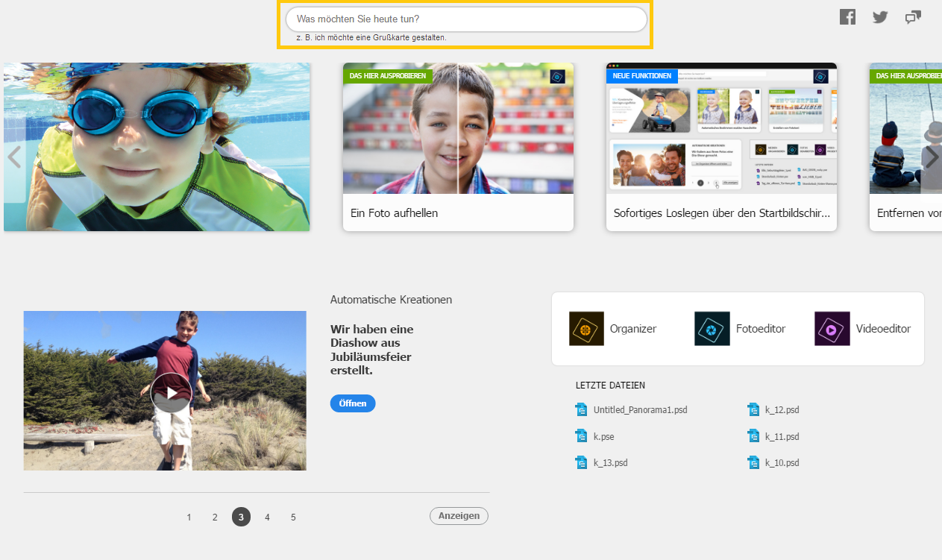Click the Öffnen button
Viewport: 942px width, 560px height.
[353, 403]
